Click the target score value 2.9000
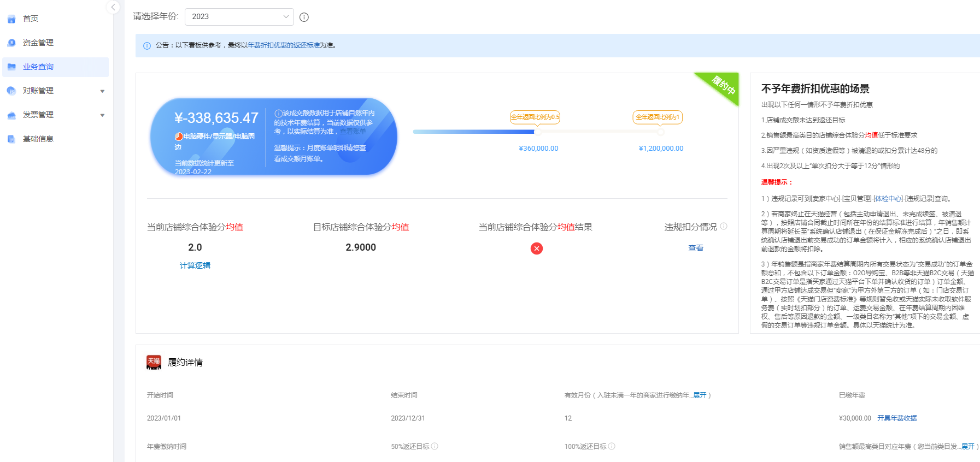980x462 pixels. coord(361,247)
